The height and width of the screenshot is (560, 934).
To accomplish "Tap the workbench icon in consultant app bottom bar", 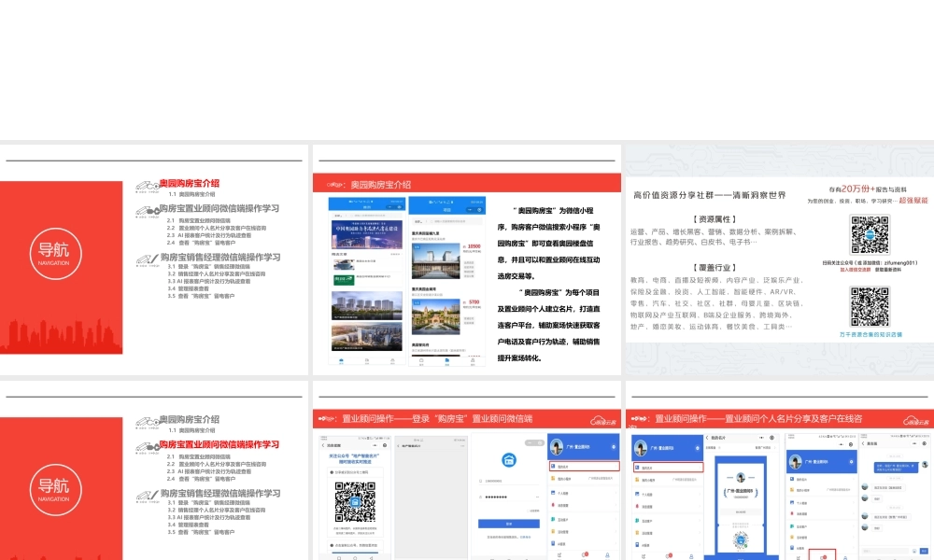I will [559, 554].
